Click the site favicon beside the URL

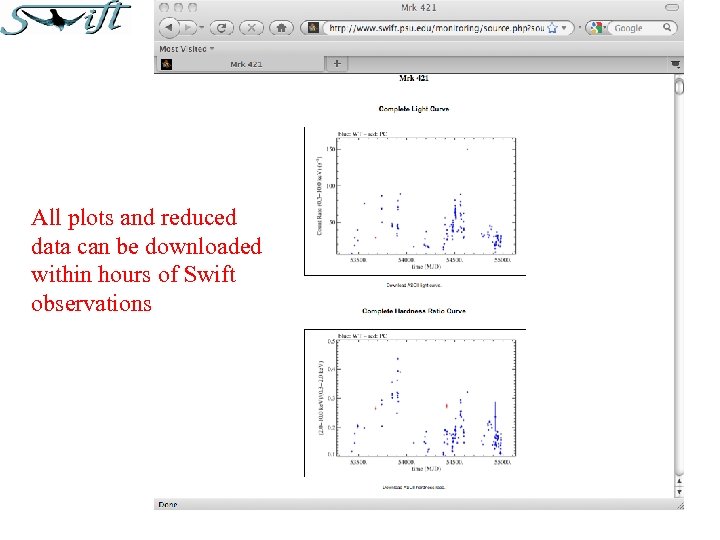tap(313, 28)
